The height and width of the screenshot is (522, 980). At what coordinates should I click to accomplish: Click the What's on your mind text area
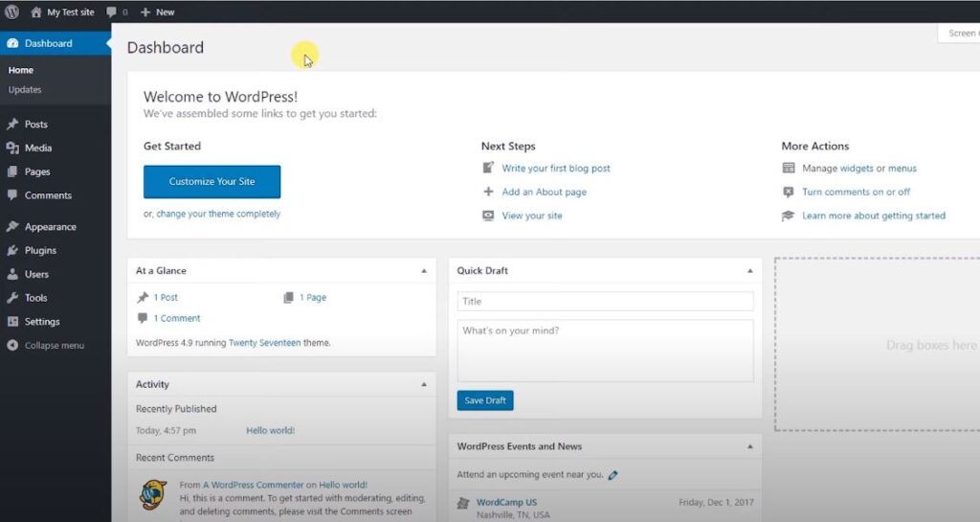(605, 351)
